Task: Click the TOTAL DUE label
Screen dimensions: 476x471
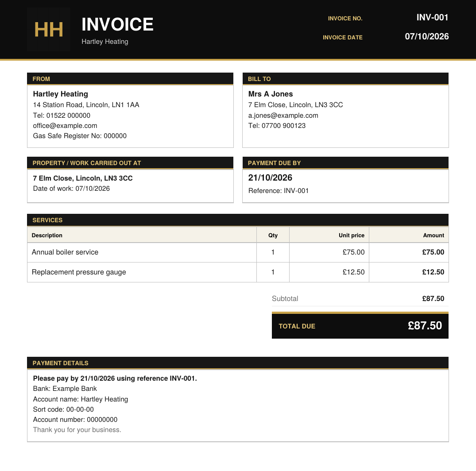Action: 297,326
